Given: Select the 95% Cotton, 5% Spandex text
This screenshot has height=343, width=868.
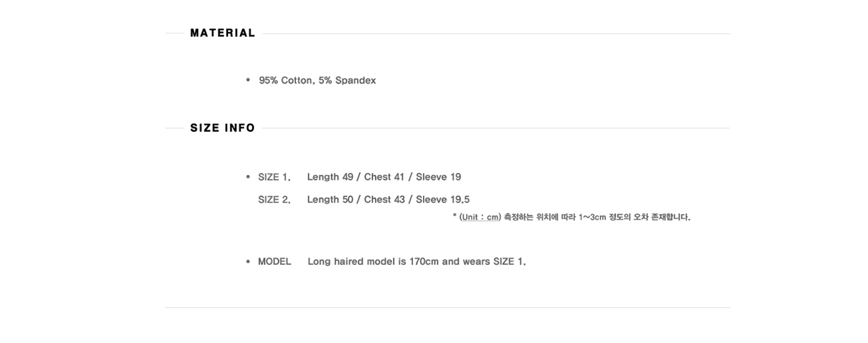Looking at the screenshot, I should pos(317,80).
